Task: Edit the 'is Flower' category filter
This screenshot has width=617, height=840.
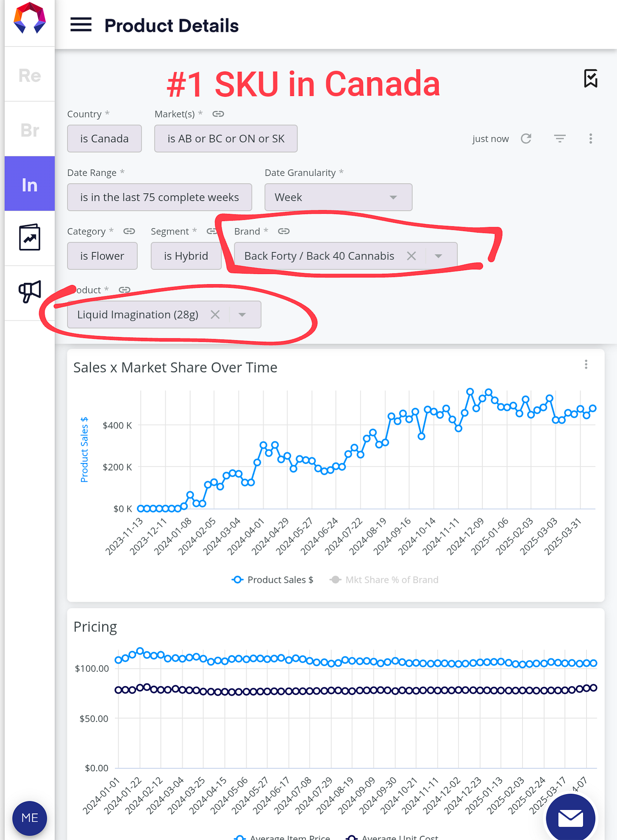Action: (x=102, y=256)
